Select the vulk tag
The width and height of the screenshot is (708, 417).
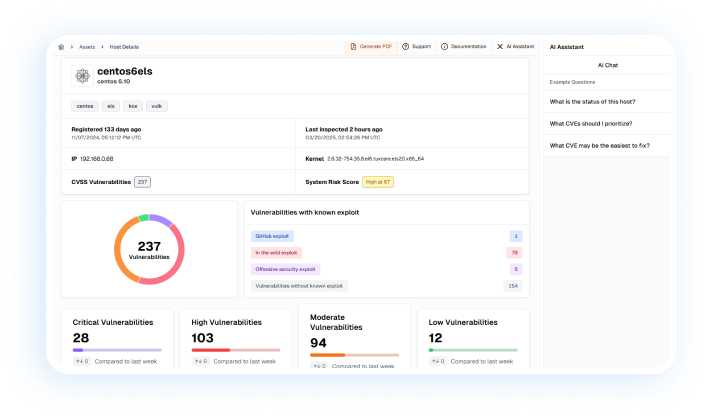tap(157, 106)
